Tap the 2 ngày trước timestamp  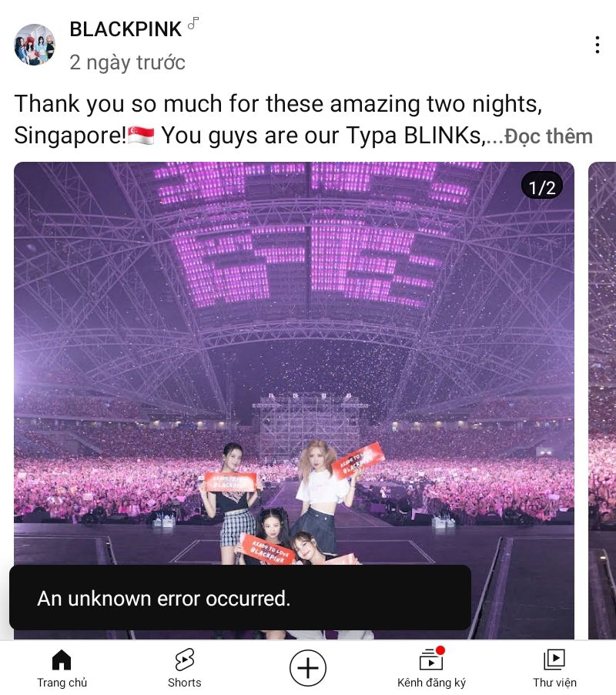(x=127, y=62)
